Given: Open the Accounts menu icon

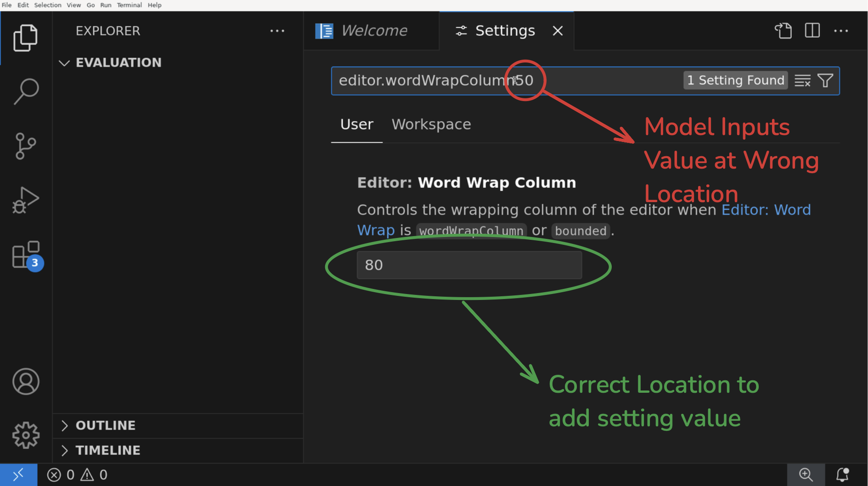Looking at the screenshot, I should 26,381.
